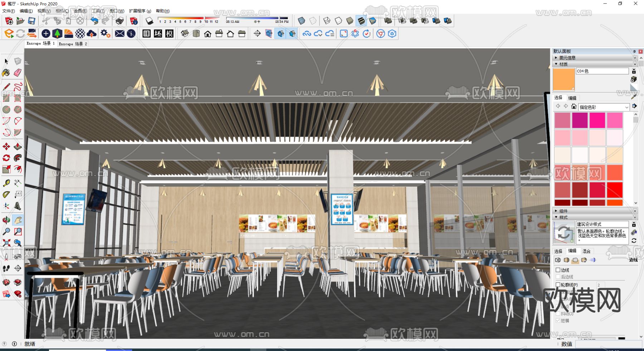This screenshot has height=351, width=644.
Task: Pick the Paint Bucket tool
Action: (6, 73)
